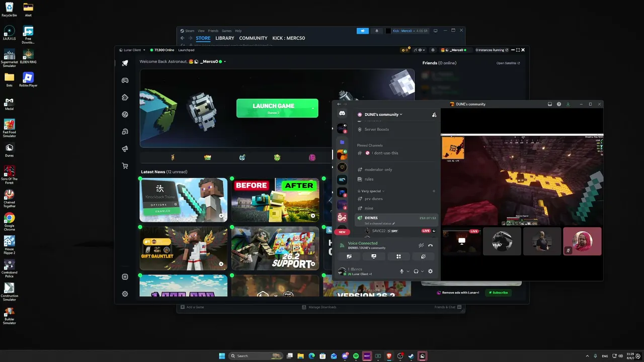
Task: Open Steam Games menu
Action: (x=227, y=31)
